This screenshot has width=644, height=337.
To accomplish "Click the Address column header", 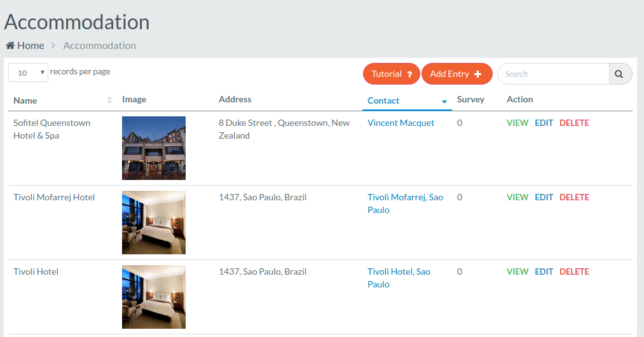I will tap(235, 99).
